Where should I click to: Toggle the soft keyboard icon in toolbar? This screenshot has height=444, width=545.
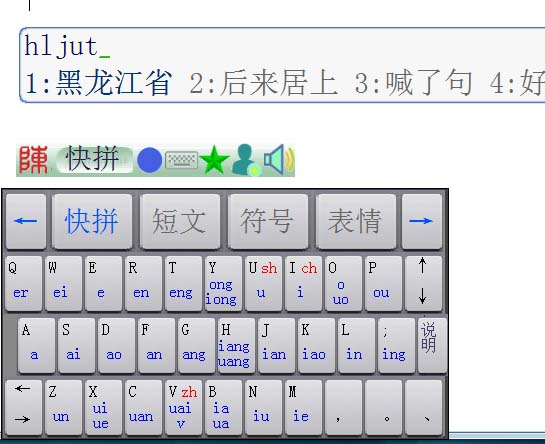pos(181,160)
